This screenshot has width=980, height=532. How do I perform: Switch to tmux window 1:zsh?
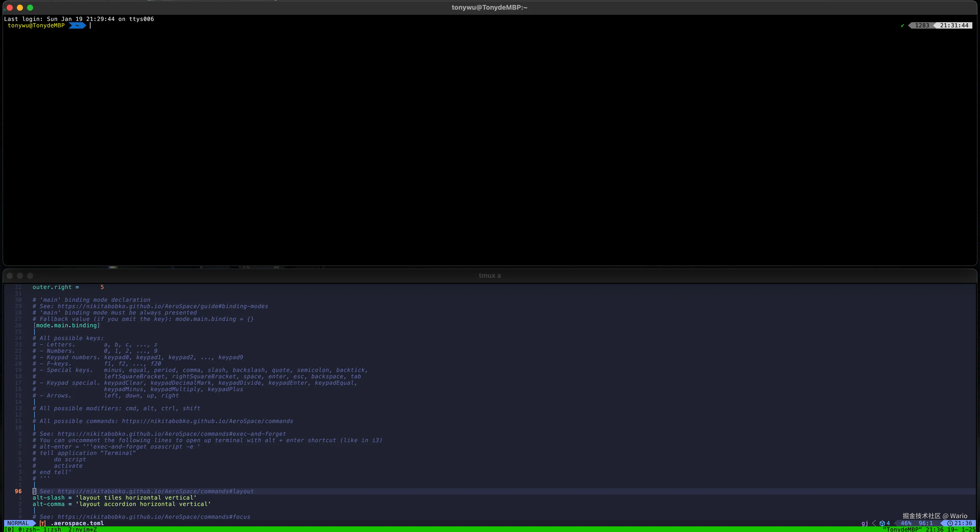click(x=52, y=529)
